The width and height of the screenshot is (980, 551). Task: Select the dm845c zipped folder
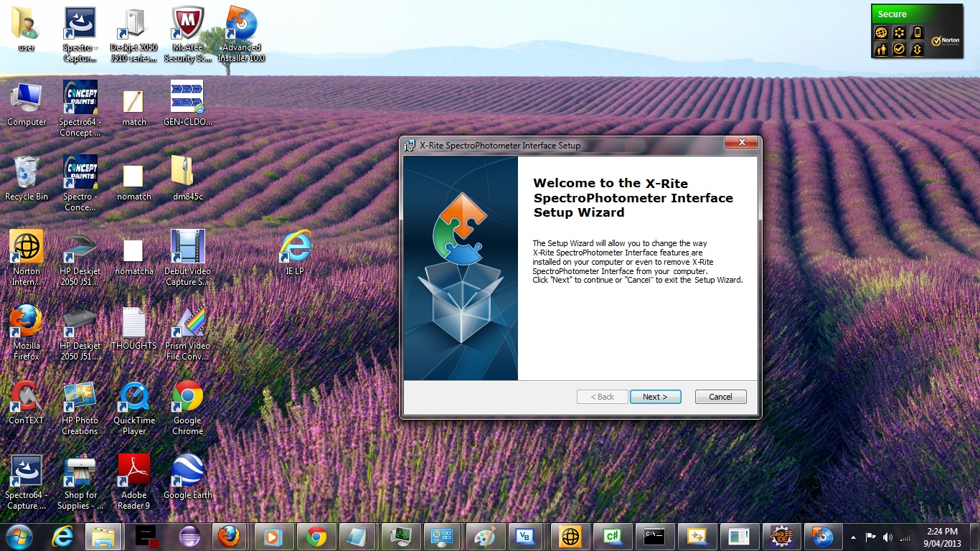pos(187,178)
